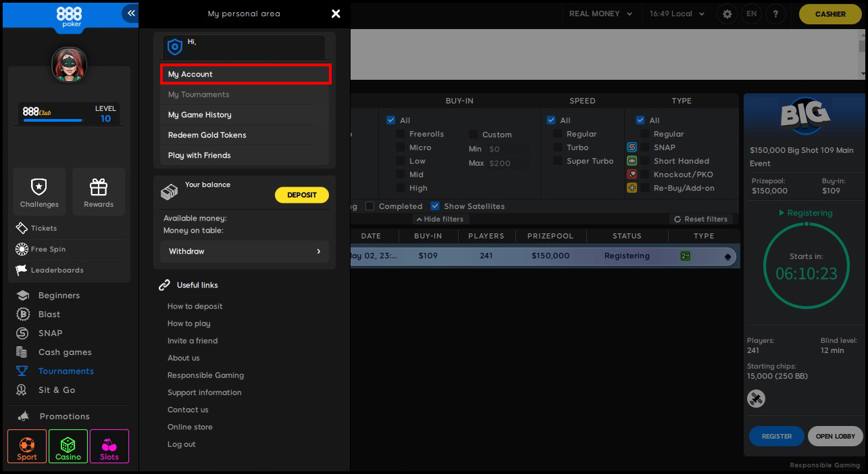The image size is (868, 474).
Task: Choose Play with Friends
Action: (245, 156)
